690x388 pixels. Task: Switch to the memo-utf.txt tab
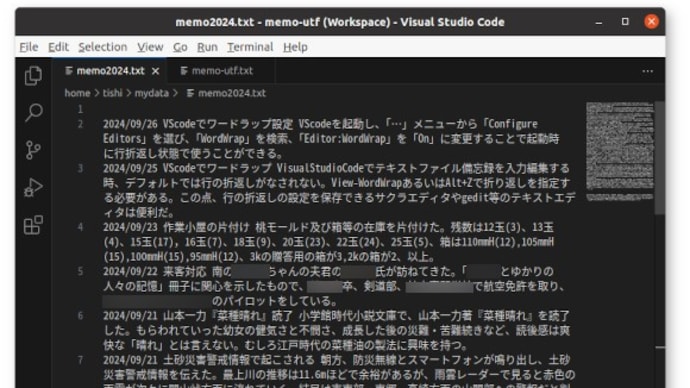pos(221,71)
